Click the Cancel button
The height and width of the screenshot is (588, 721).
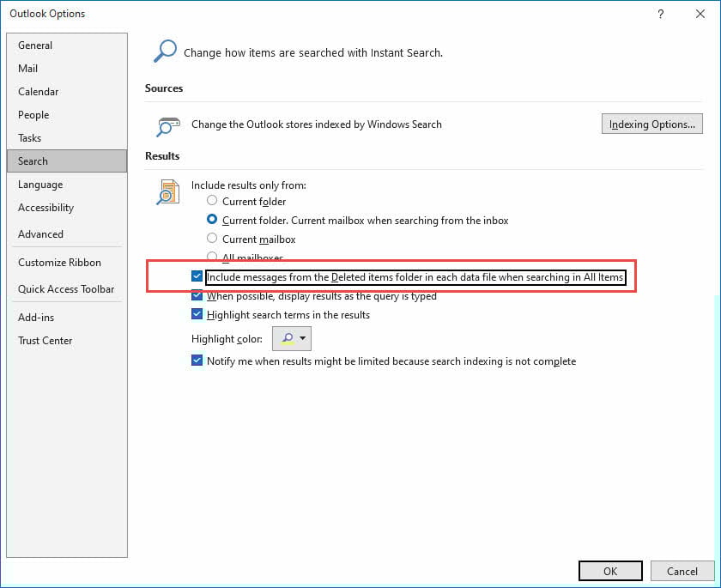[682, 571]
